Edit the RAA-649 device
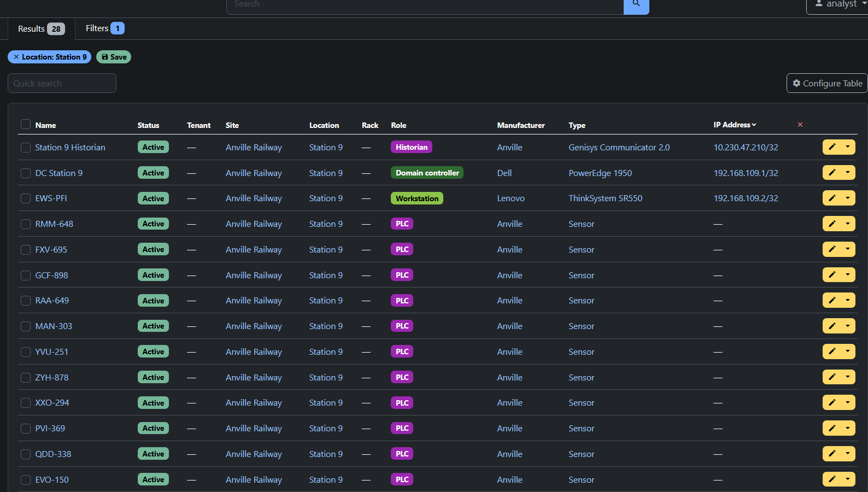 [832, 300]
